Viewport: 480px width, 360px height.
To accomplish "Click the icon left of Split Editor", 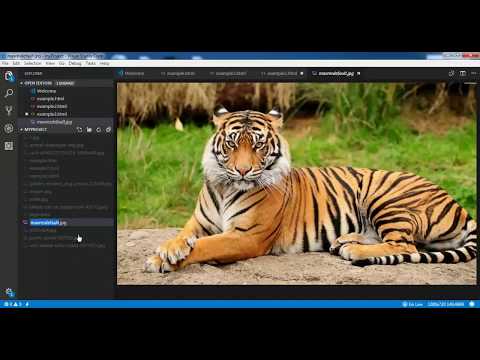I will (x=451, y=73).
